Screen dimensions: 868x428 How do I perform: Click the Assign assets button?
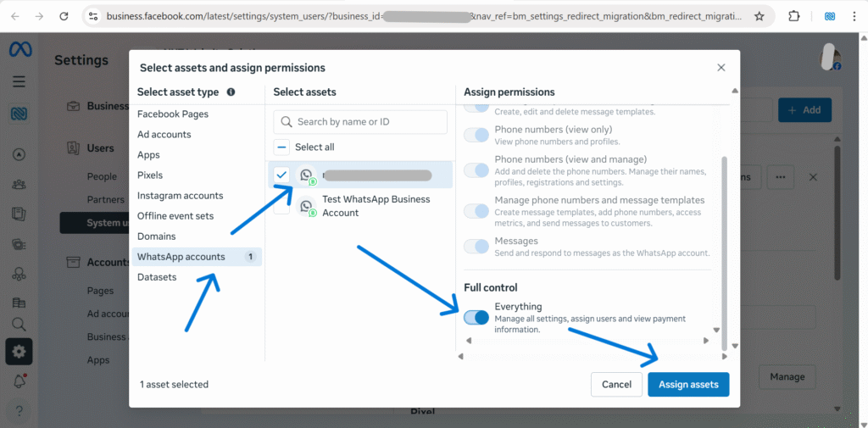click(x=687, y=384)
